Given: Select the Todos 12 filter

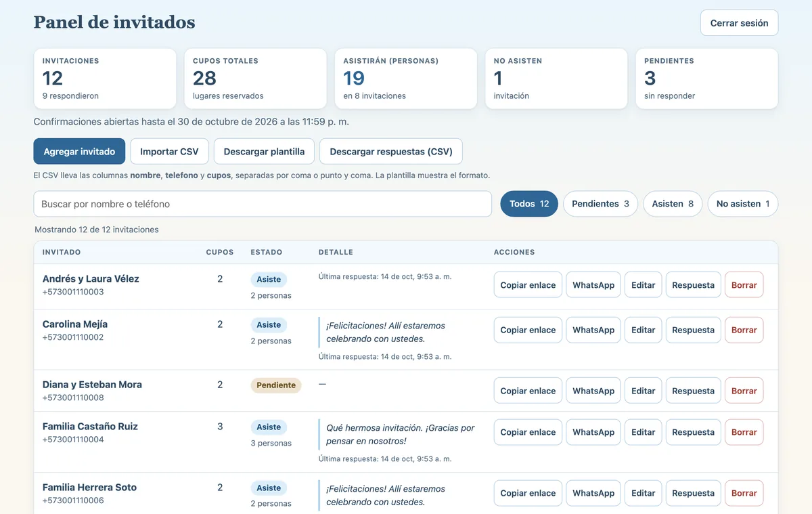Looking at the screenshot, I should (529, 204).
